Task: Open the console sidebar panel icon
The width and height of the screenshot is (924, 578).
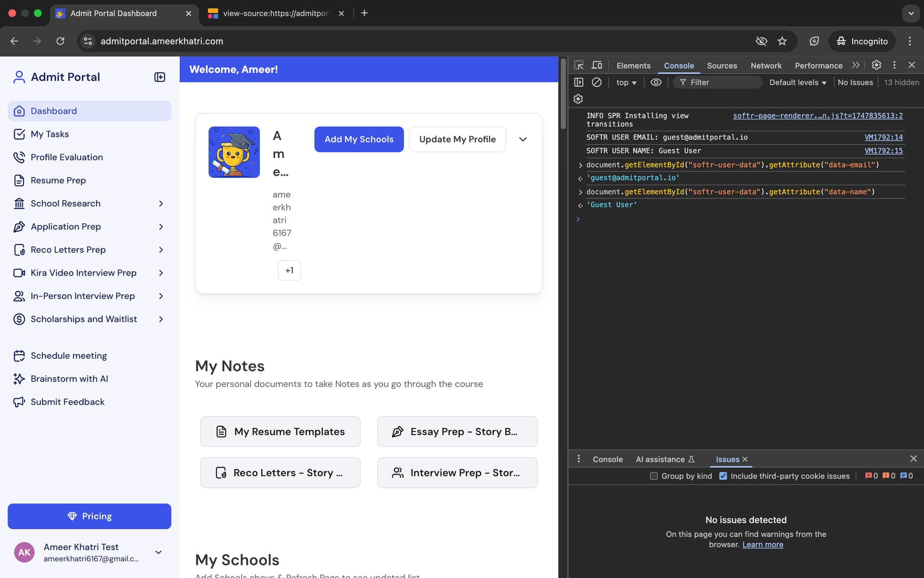Action: tap(579, 82)
